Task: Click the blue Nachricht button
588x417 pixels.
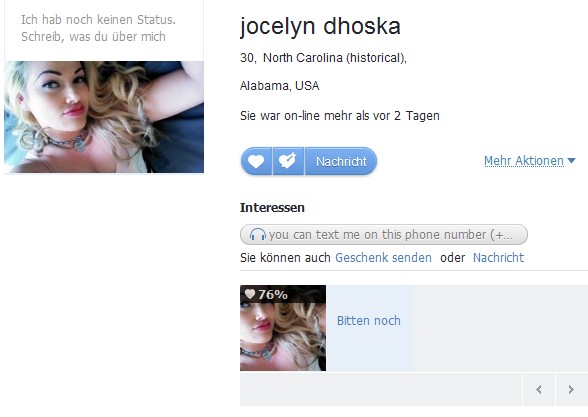Action: point(341,161)
